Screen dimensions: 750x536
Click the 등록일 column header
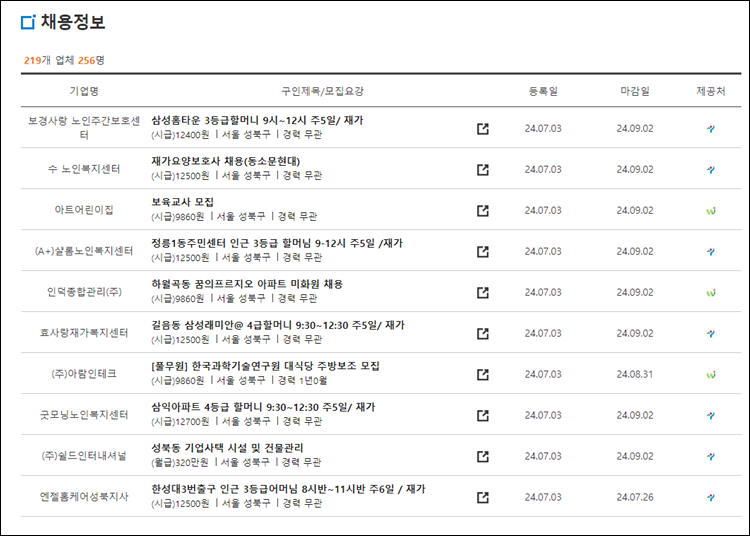(543, 91)
